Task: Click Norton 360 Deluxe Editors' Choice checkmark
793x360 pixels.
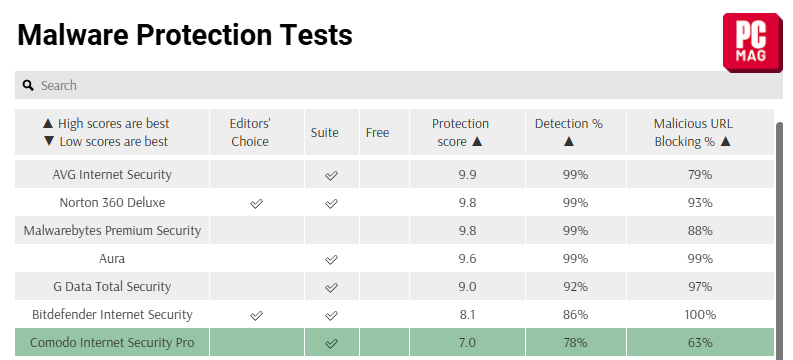Action: click(256, 203)
